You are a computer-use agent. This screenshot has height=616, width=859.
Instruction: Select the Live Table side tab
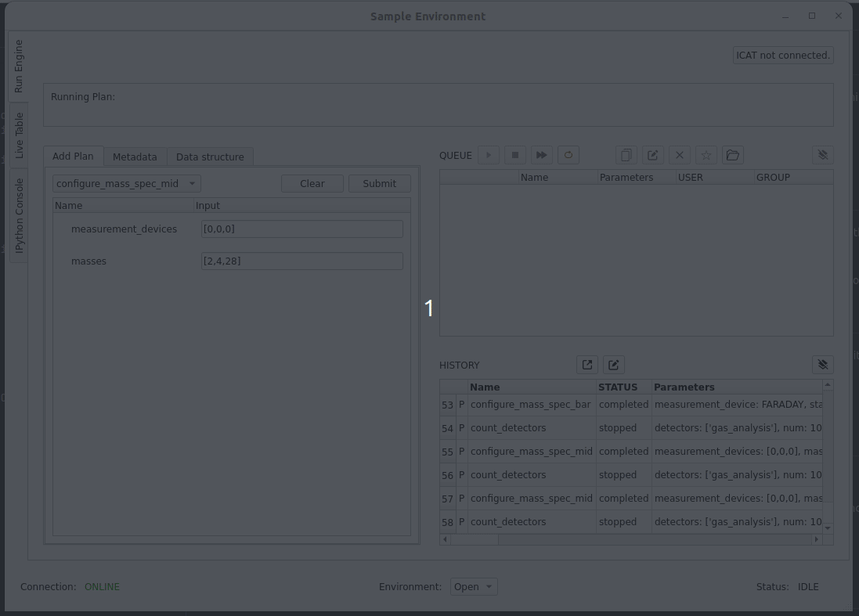point(19,135)
